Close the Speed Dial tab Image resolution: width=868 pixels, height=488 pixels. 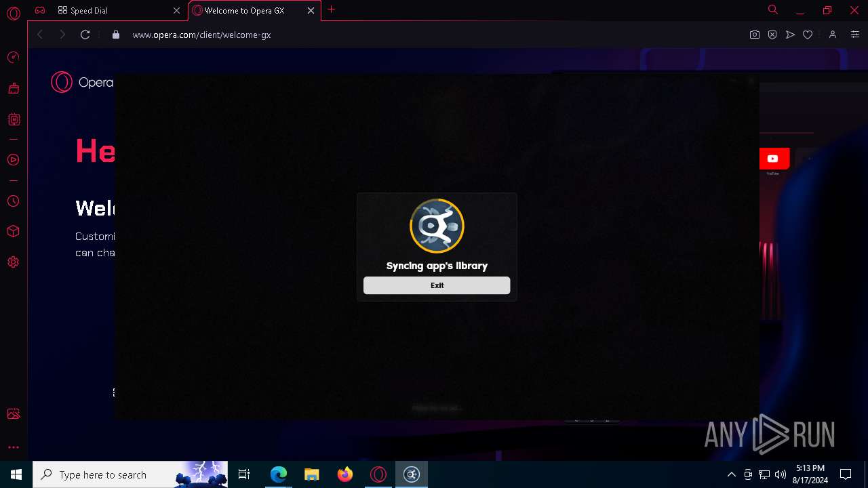[x=177, y=11]
